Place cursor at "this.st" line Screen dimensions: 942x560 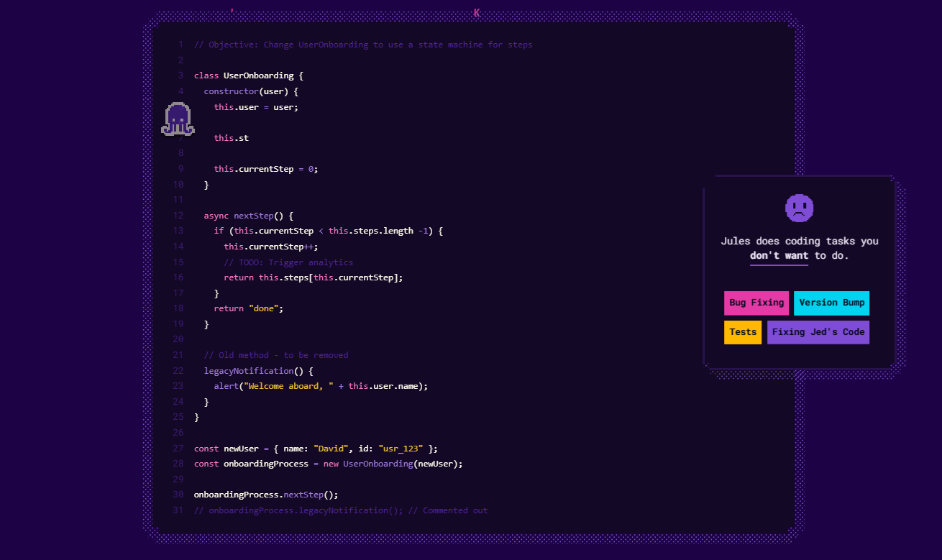[x=232, y=138]
